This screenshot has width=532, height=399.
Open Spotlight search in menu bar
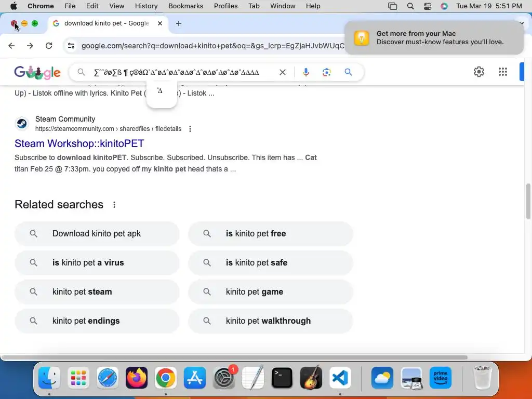click(410, 6)
